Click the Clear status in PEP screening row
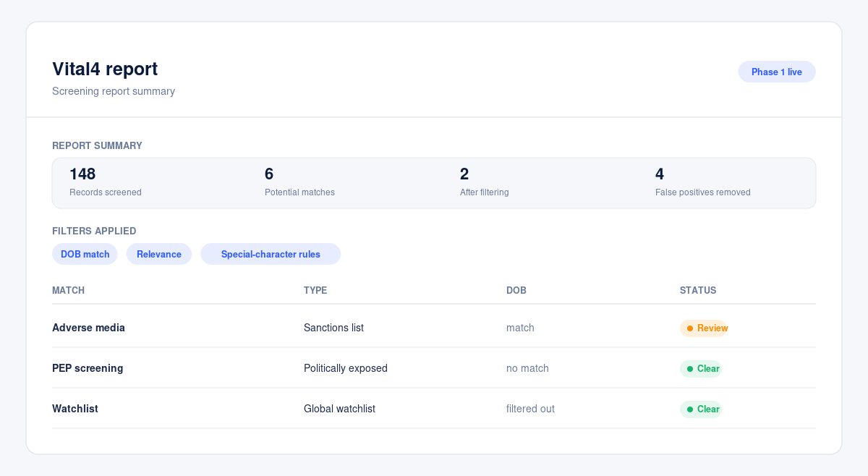Image resolution: width=868 pixels, height=476 pixels. pos(701,369)
